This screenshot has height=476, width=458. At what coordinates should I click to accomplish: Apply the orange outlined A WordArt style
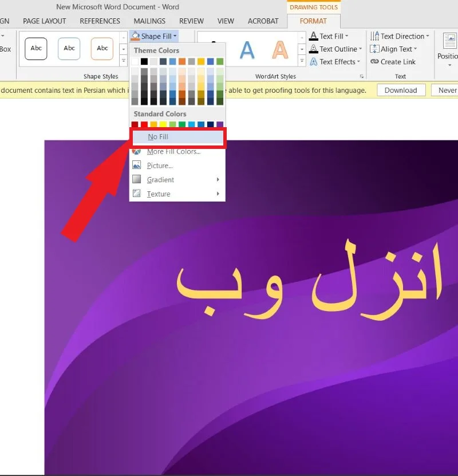tap(279, 50)
